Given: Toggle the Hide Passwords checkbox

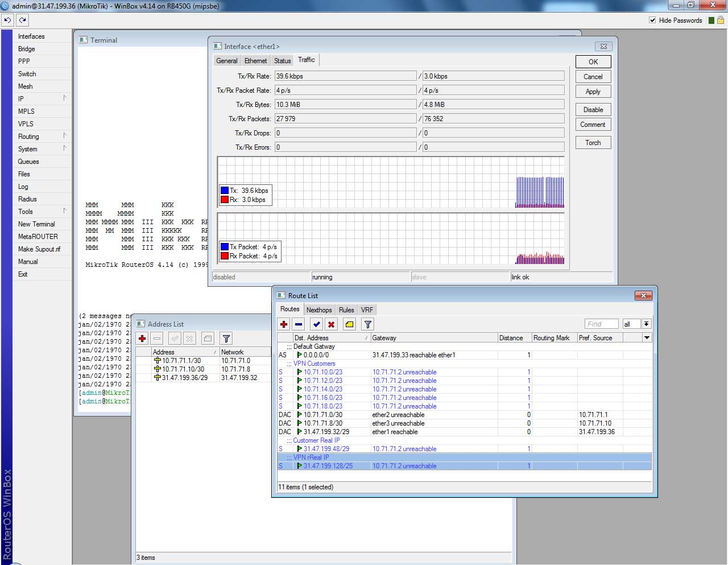Looking at the screenshot, I should point(652,20).
